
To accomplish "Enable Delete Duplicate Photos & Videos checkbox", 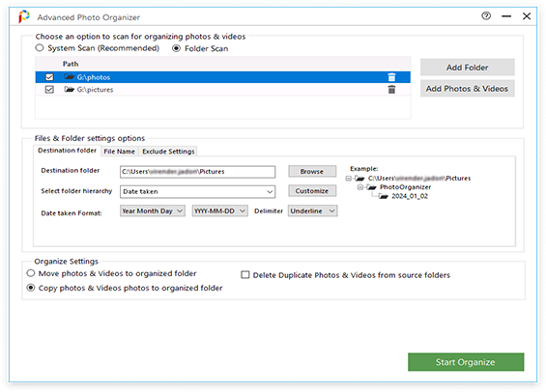I will pyautogui.click(x=245, y=275).
